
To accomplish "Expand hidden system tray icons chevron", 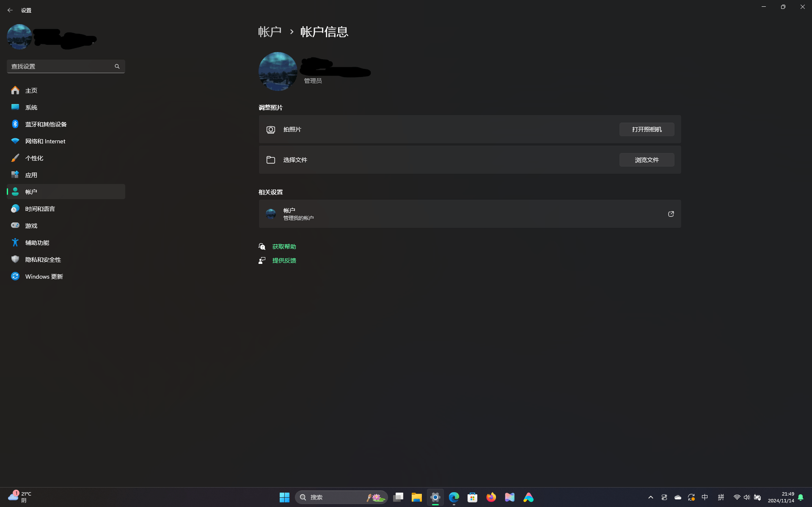I will [651, 497].
